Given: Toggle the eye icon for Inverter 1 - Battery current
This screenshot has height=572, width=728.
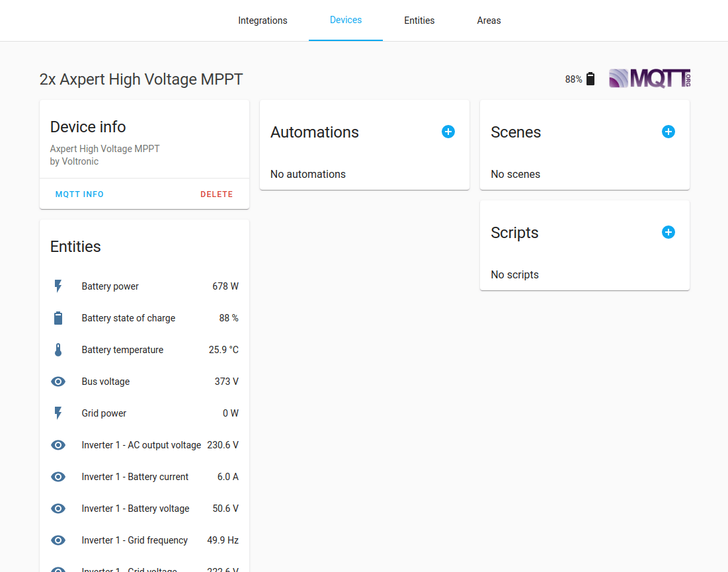Looking at the screenshot, I should pyautogui.click(x=58, y=476).
